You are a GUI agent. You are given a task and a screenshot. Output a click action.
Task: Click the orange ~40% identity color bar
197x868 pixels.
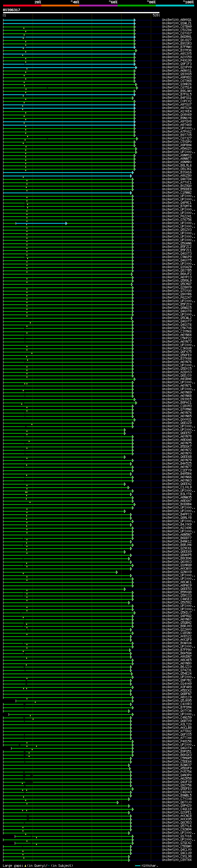click(x=60, y=6)
